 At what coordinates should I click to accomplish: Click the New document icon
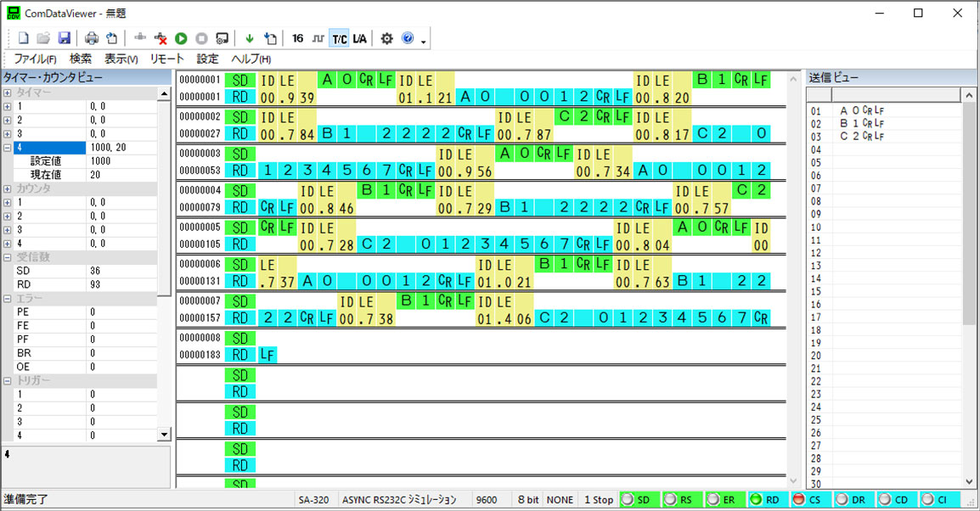click(24, 38)
